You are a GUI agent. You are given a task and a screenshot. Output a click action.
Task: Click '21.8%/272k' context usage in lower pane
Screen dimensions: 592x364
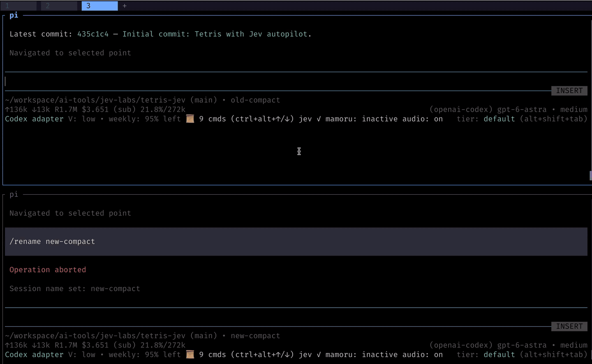[x=163, y=346]
